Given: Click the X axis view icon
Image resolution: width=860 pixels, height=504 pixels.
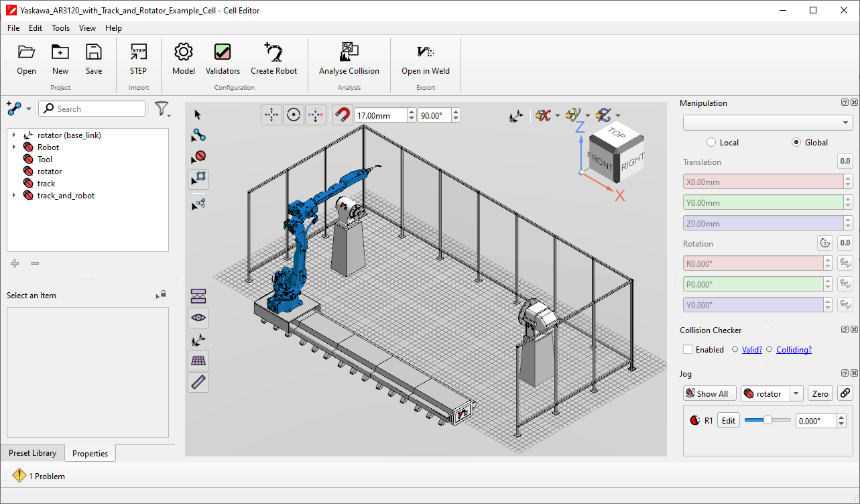Looking at the screenshot, I should [x=543, y=115].
